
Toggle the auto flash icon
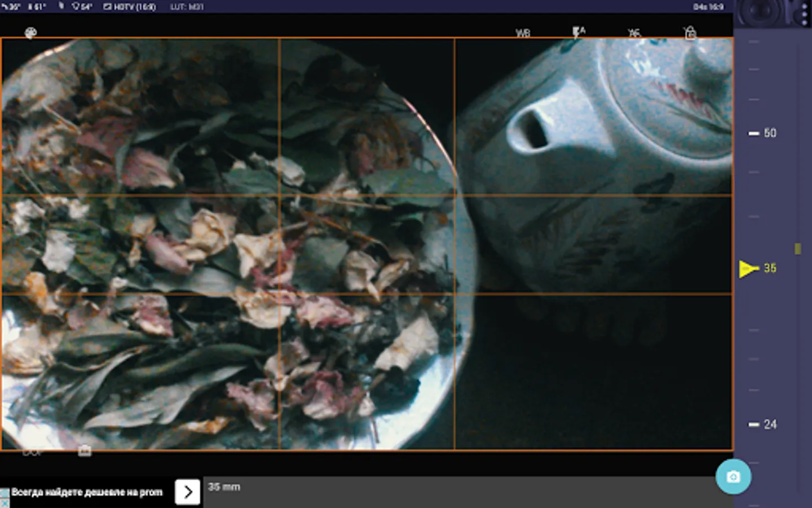(x=579, y=32)
